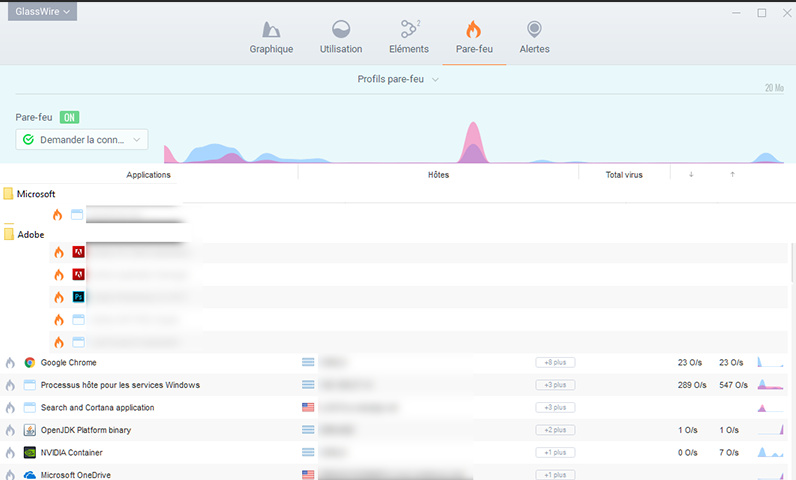The height and width of the screenshot is (480, 796).
Task: Click the NVIDIA Container app icon
Action: (x=30, y=452)
